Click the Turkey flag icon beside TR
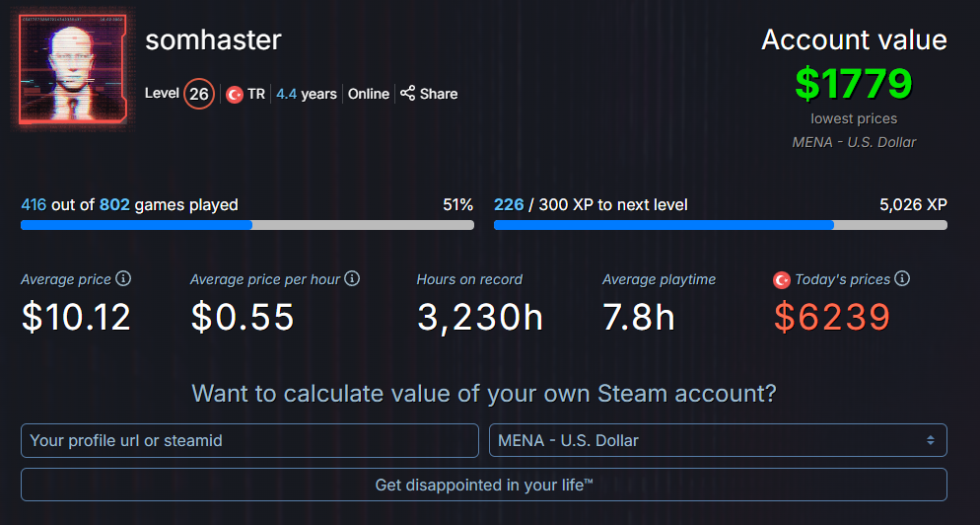This screenshot has width=980, height=525. point(235,94)
